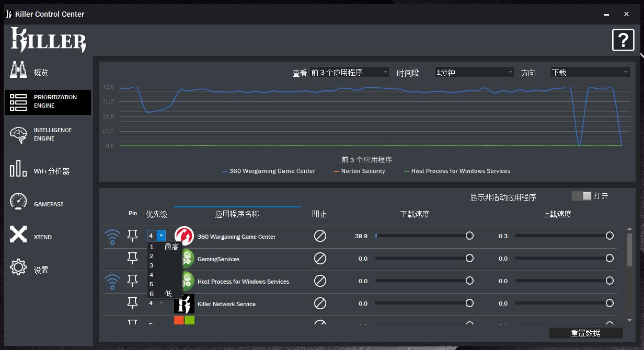Block GamingServices traffic

click(x=320, y=259)
